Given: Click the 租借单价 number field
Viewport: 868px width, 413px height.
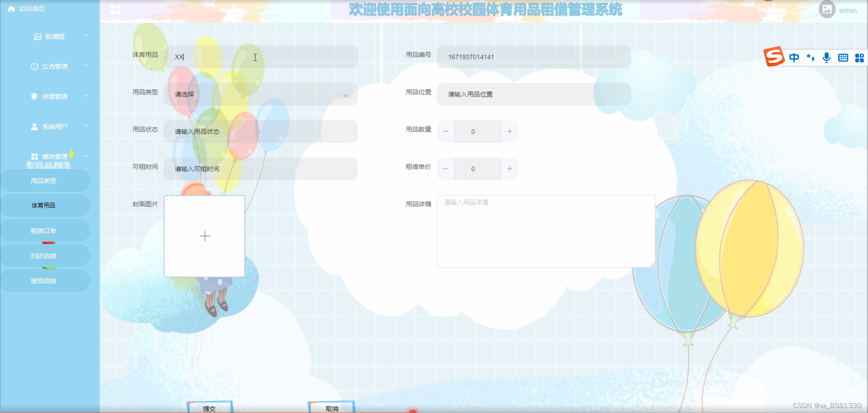Looking at the screenshot, I should (477, 169).
